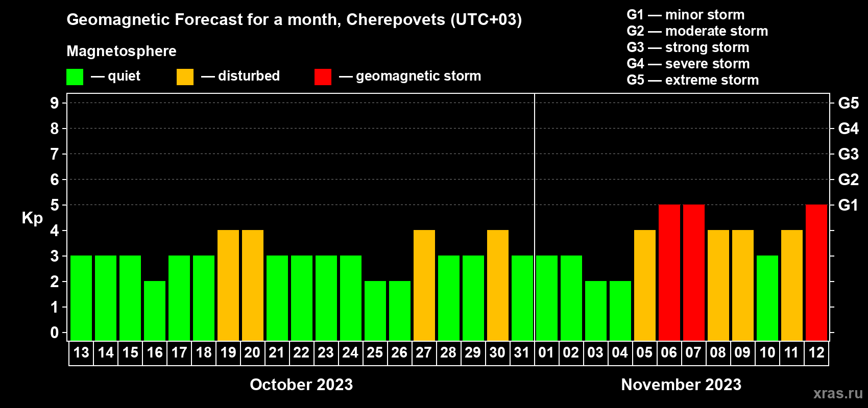
Task: Select the orange bar for November 11
Action: pyautogui.click(x=792, y=285)
